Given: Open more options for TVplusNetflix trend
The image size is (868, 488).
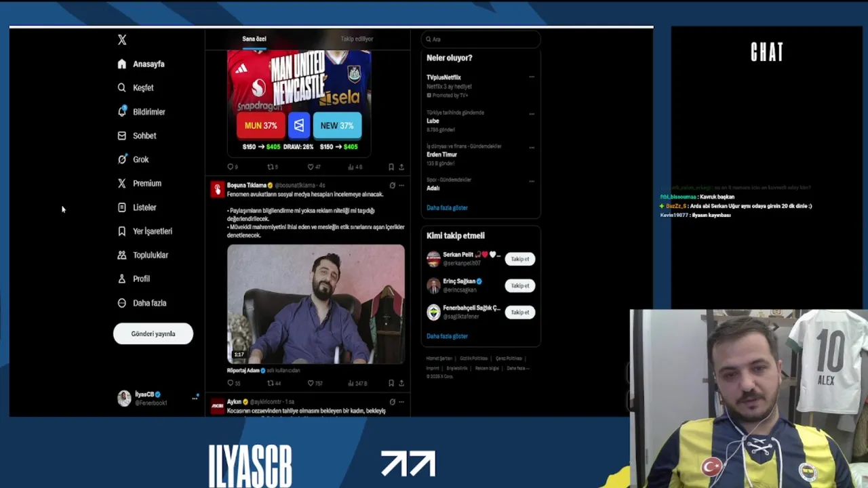Looking at the screenshot, I should (532, 77).
